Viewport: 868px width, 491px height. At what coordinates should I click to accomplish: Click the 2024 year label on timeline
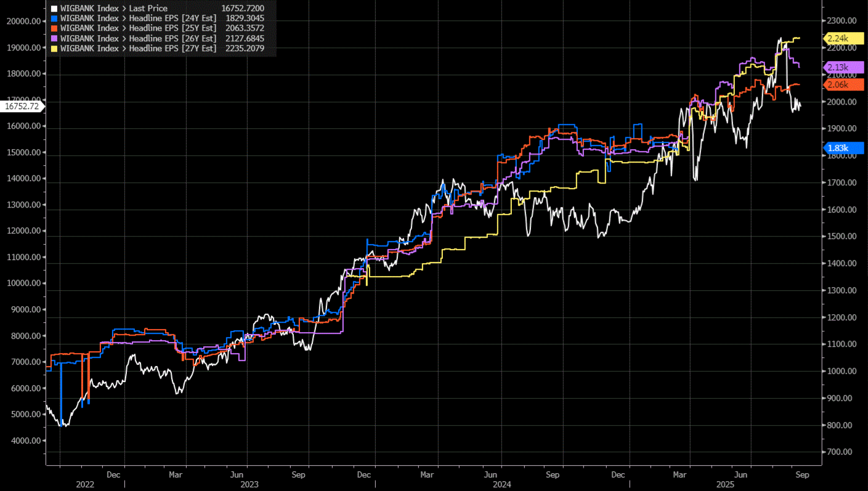501,484
